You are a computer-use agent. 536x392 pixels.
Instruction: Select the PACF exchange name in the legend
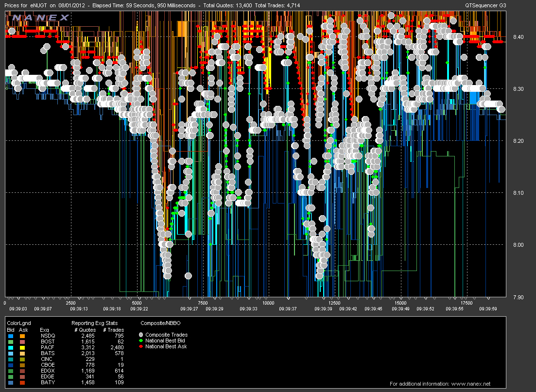coord(48,348)
